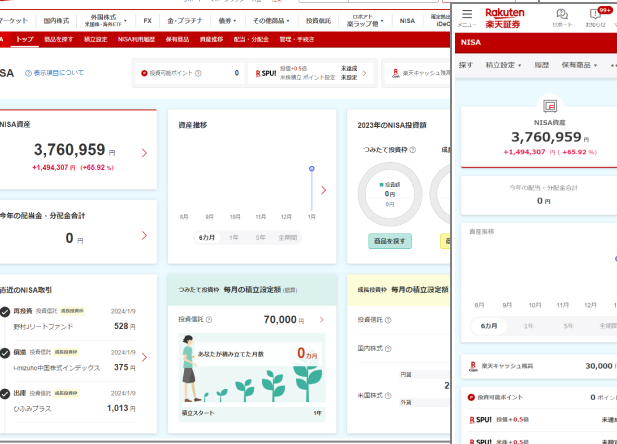
Task: Click the 楽天キャッシュ残高 30,000 row in mobile view
Action: (x=539, y=366)
